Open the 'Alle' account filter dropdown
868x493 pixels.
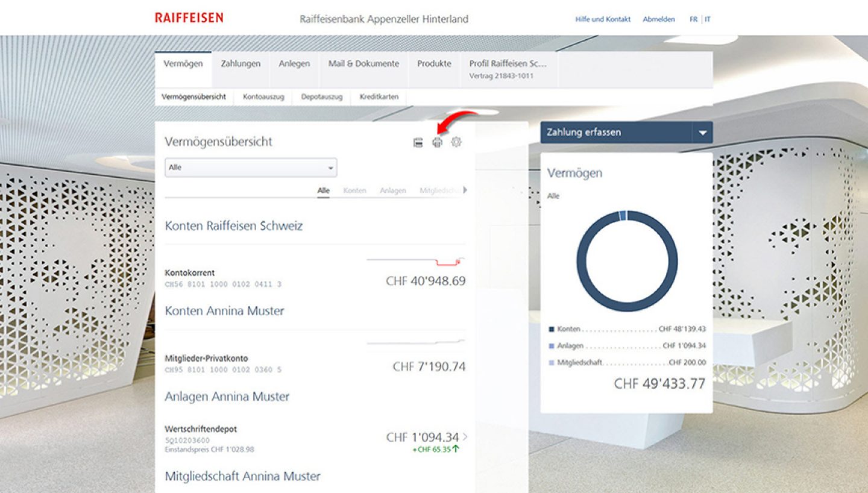(x=251, y=168)
